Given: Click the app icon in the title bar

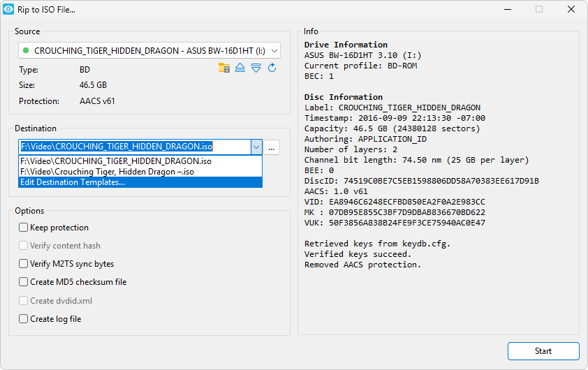Looking at the screenshot, I should [x=8, y=10].
